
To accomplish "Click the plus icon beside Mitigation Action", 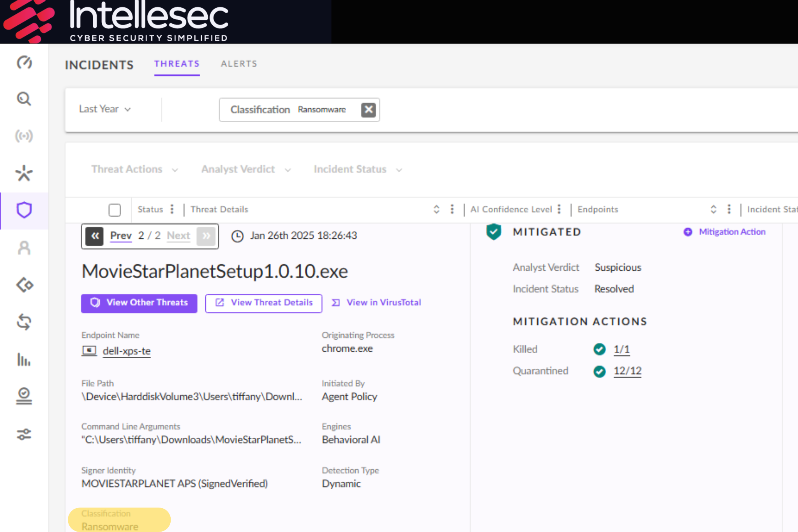I will point(688,232).
